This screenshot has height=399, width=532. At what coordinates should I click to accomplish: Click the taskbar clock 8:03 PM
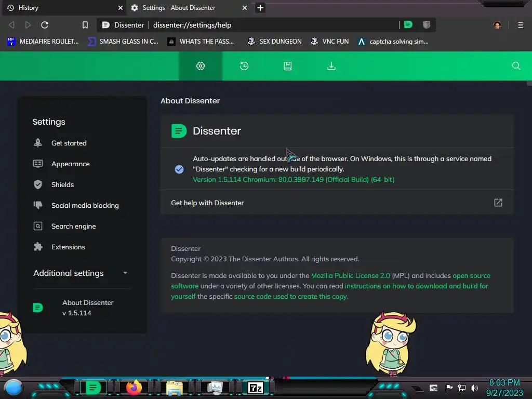504,383
